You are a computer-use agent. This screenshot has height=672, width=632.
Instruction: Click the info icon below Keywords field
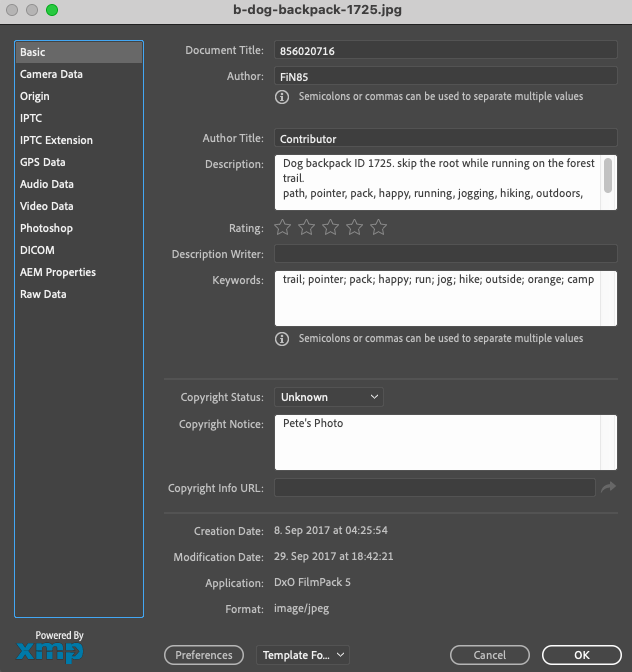tap(282, 339)
